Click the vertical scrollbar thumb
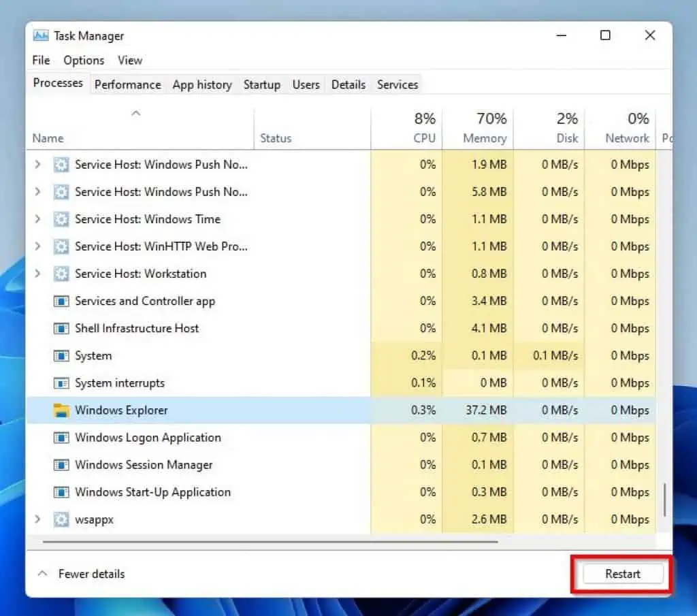Viewport: 697px width, 616px height. [x=664, y=500]
